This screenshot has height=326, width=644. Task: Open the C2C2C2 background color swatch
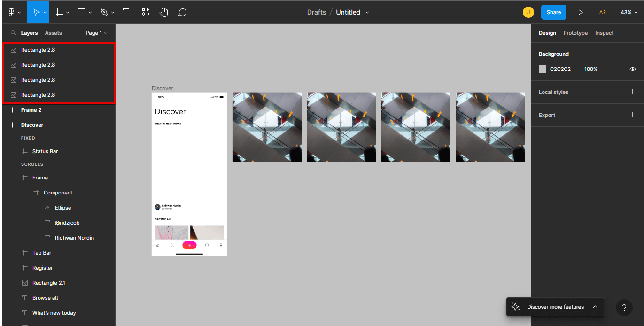click(x=542, y=69)
